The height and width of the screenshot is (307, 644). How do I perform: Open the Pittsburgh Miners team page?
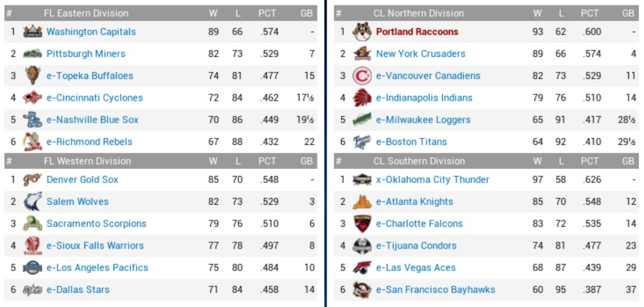click(x=86, y=54)
